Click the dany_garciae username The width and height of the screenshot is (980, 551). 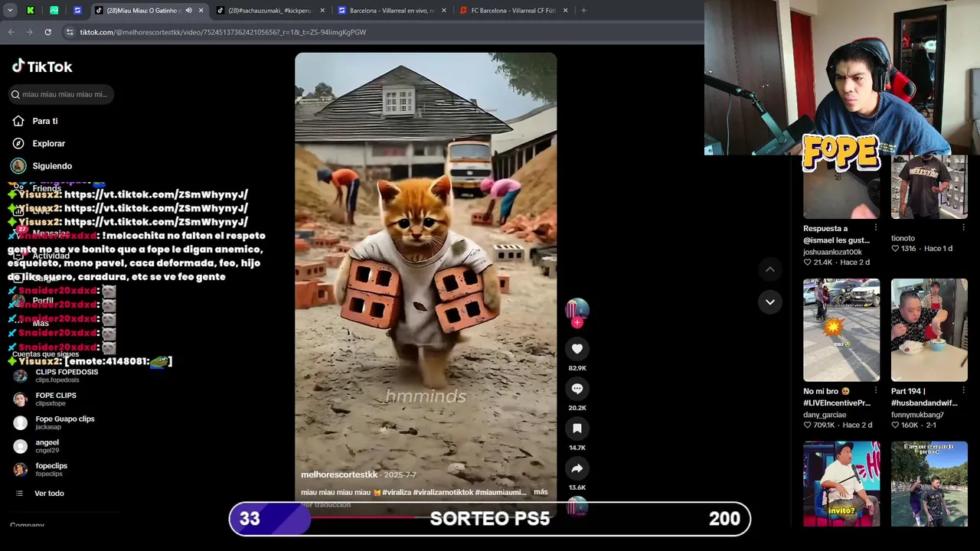(825, 415)
